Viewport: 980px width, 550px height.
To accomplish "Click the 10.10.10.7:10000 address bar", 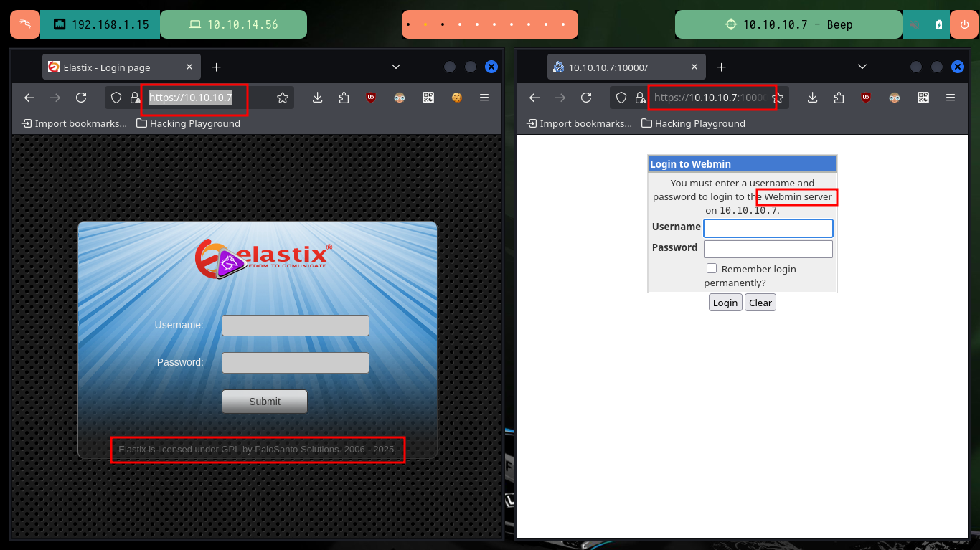I will coord(699,98).
